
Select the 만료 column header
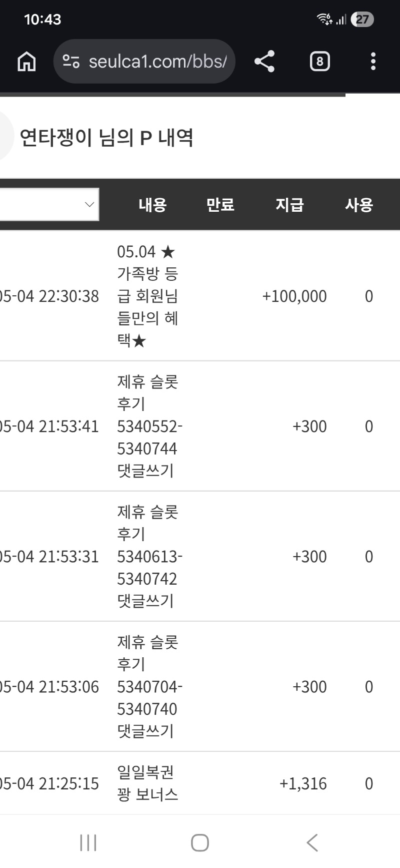[220, 205]
